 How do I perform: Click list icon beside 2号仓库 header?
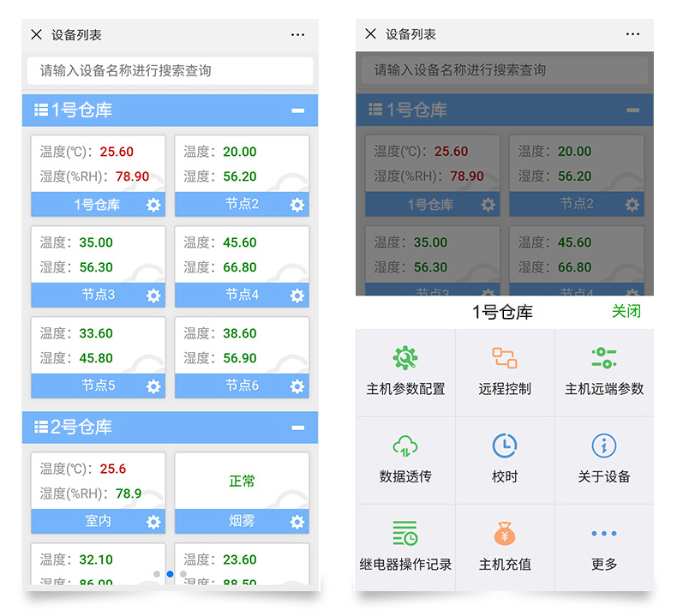click(41, 427)
